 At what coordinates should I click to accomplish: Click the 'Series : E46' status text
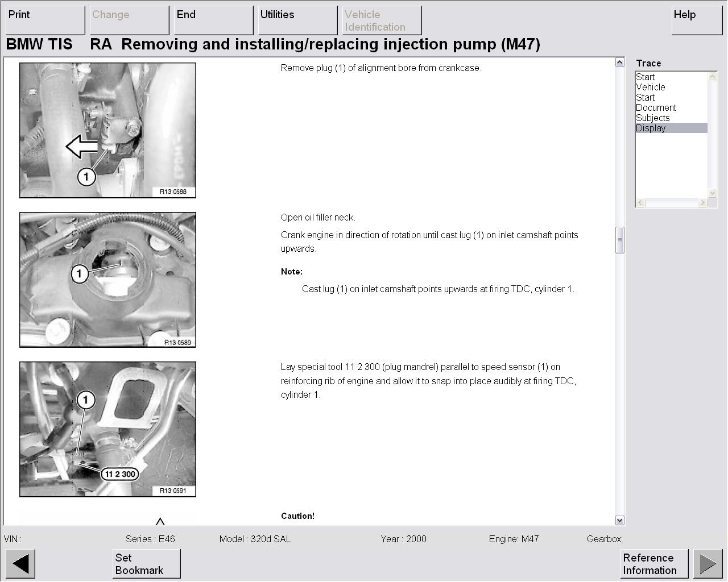pyautogui.click(x=150, y=539)
